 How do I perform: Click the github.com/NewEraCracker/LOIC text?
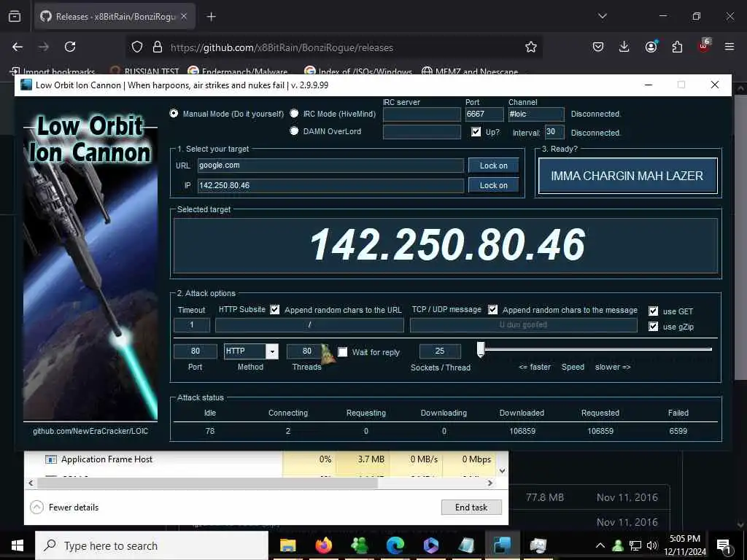[90, 431]
